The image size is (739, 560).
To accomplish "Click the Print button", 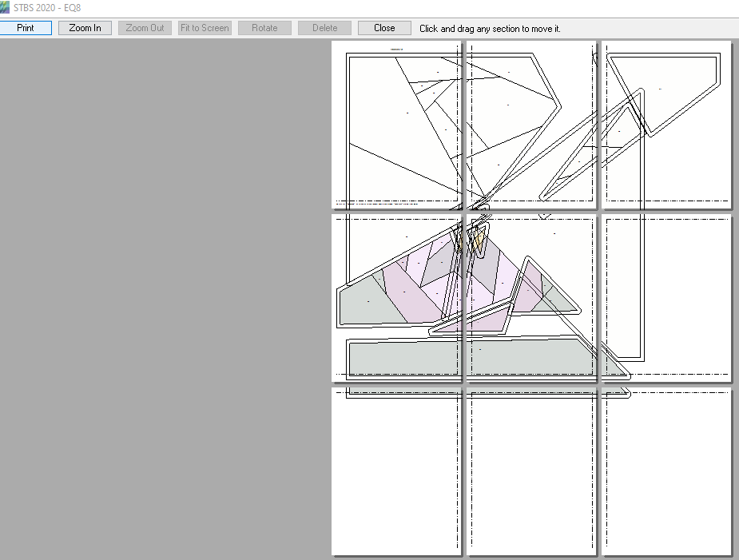I will click(x=26, y=28).
